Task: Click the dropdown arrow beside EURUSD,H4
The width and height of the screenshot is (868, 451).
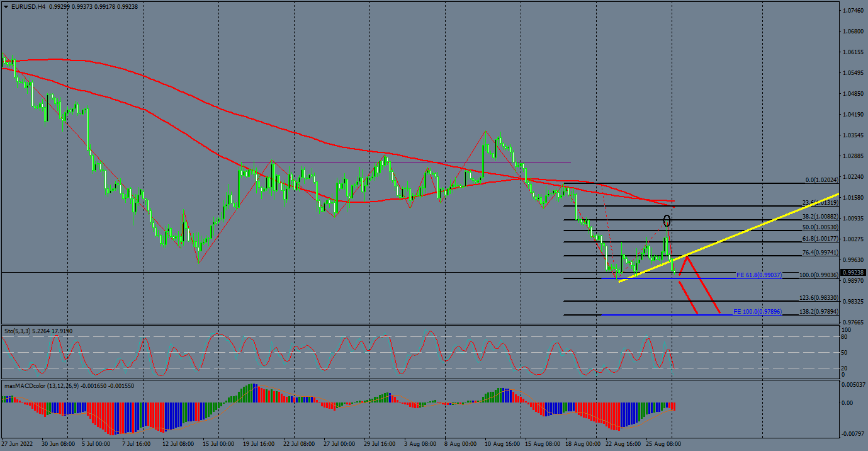Action: pyautogui.click(x=6, y=6)
